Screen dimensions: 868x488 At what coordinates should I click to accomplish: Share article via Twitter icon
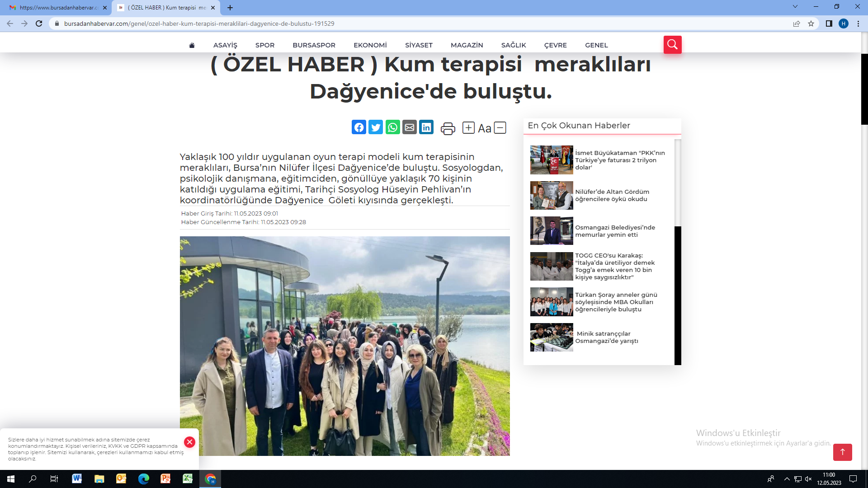pos(376,127)
